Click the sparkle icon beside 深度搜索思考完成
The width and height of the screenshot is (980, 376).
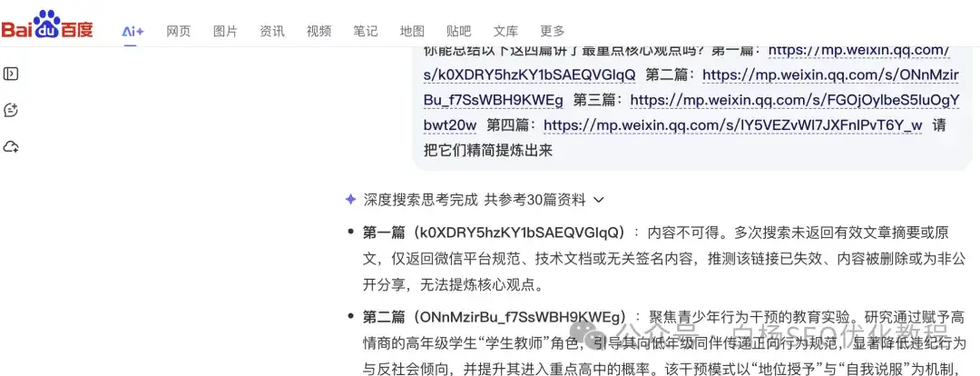coord(350,200)
